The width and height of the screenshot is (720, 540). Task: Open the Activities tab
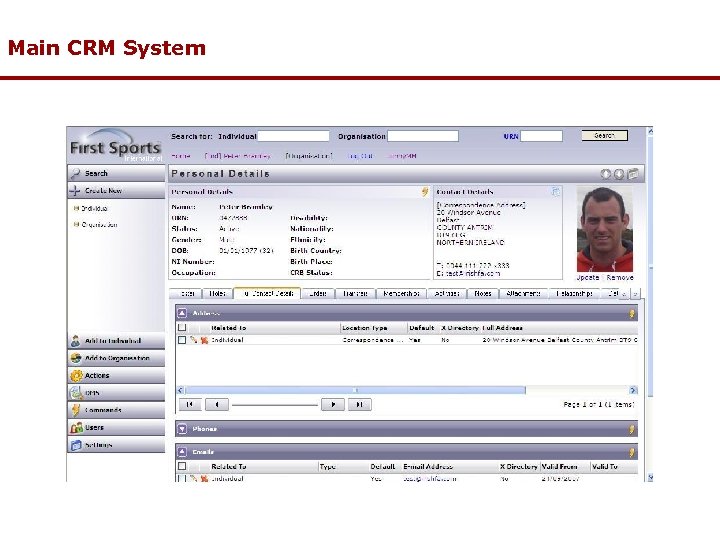447,293
